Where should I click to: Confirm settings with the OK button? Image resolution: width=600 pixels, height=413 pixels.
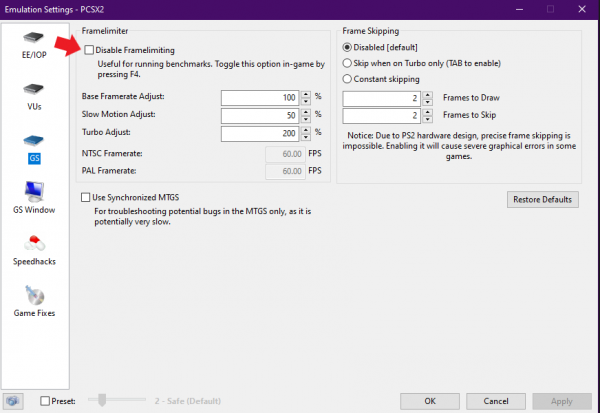429,400
